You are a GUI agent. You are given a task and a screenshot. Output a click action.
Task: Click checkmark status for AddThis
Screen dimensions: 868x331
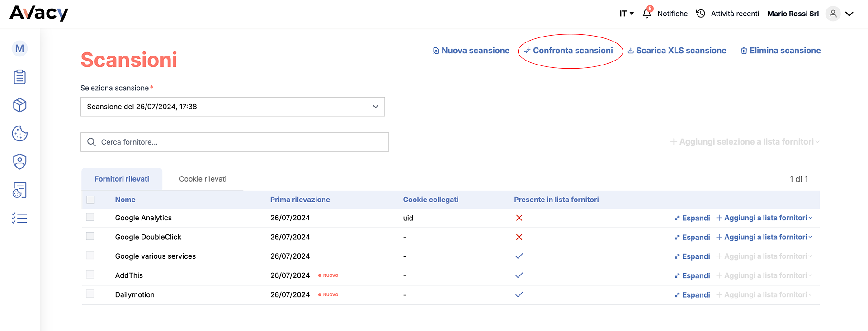pos(519,275)
